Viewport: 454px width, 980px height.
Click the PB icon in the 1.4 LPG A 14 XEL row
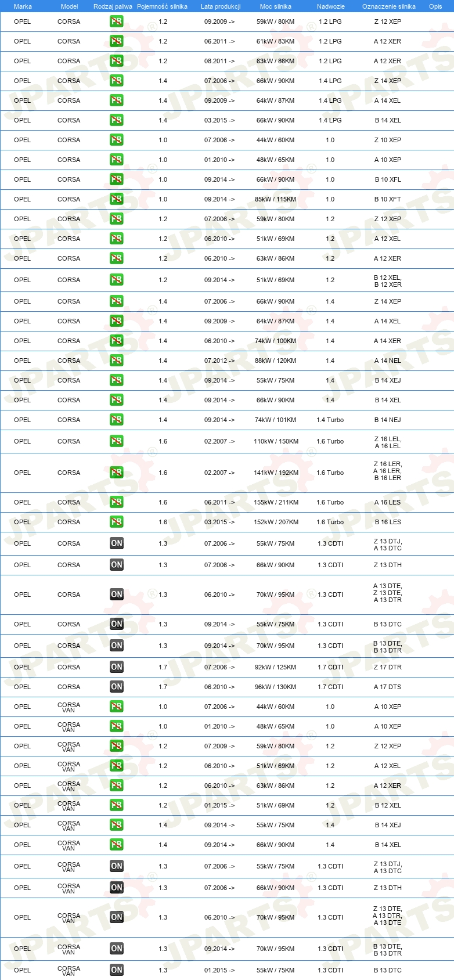(x=117, y=100)
